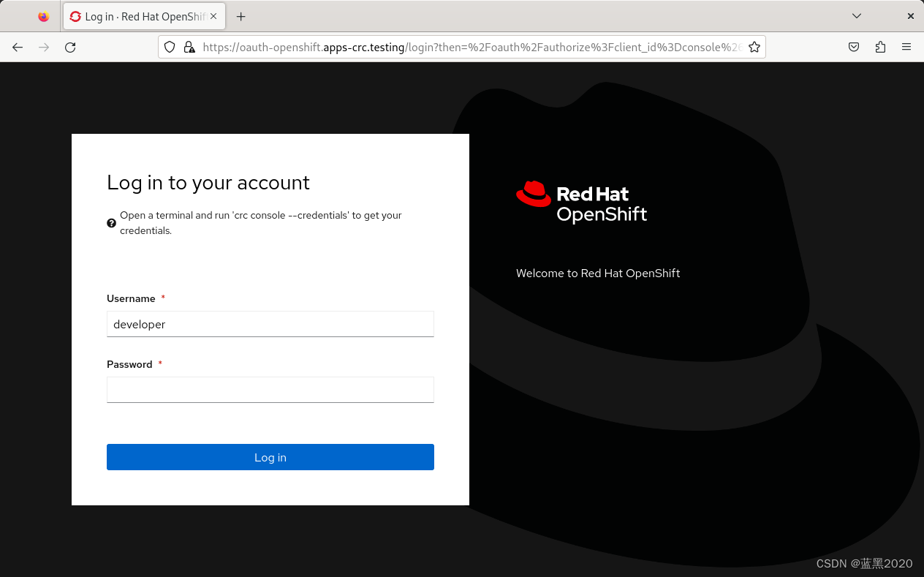Go forward to next page

44,47
